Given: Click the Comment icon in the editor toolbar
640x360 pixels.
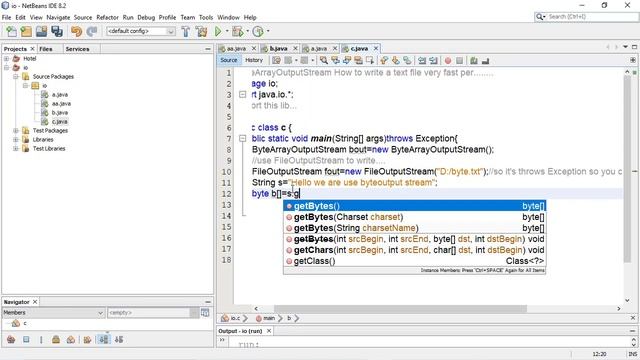Looking at the screenshot, I should (x=473, y=60).
